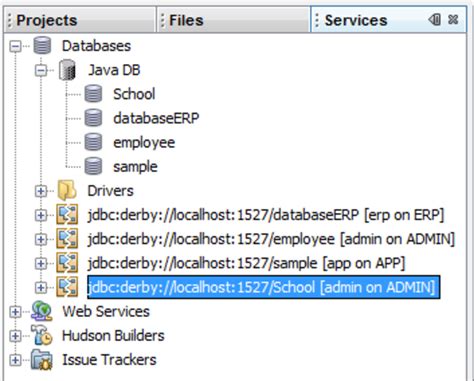Select the Web Services label
Image resolution: width=474 pixels, height=381 pixels.
pos(106,311)
